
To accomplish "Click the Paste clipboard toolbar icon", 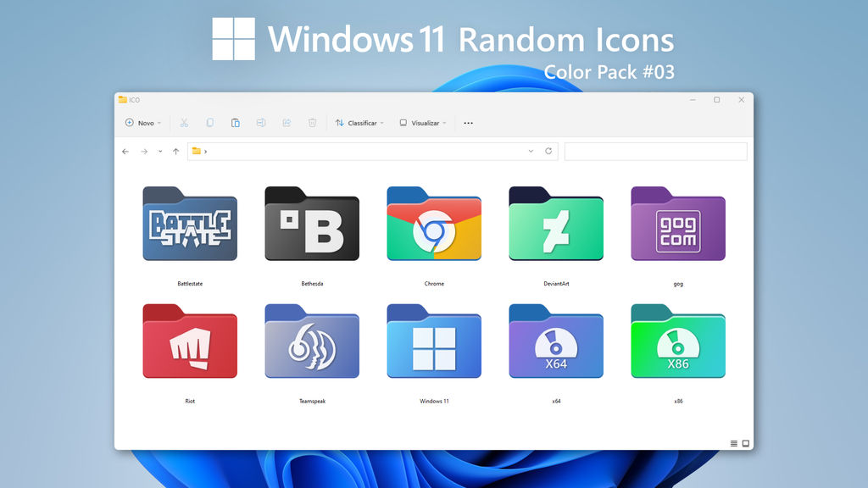I will coord(236,123).
